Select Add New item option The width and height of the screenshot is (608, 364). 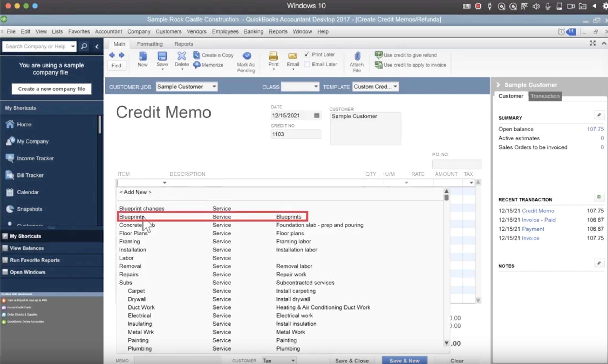[135, 192]
